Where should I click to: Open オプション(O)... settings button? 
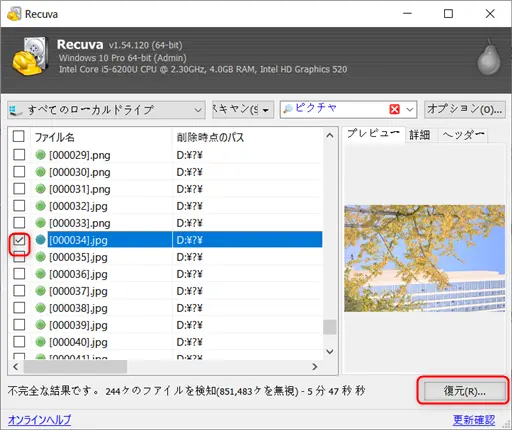tap(464, 109)
